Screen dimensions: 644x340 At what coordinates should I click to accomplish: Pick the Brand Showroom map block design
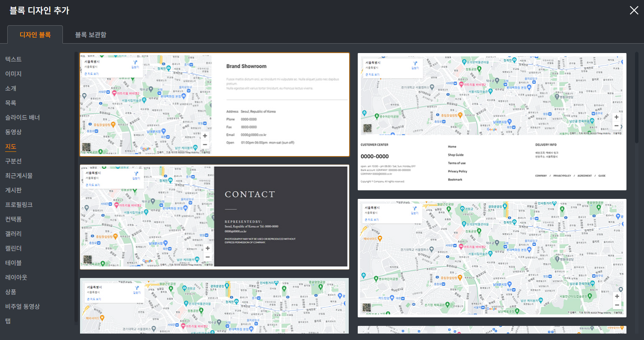(282, 105)
